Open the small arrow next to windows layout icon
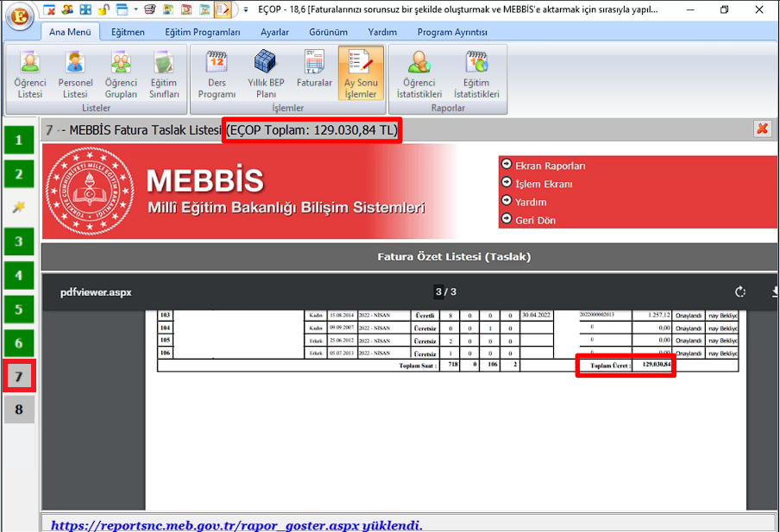 pos(135,9)
